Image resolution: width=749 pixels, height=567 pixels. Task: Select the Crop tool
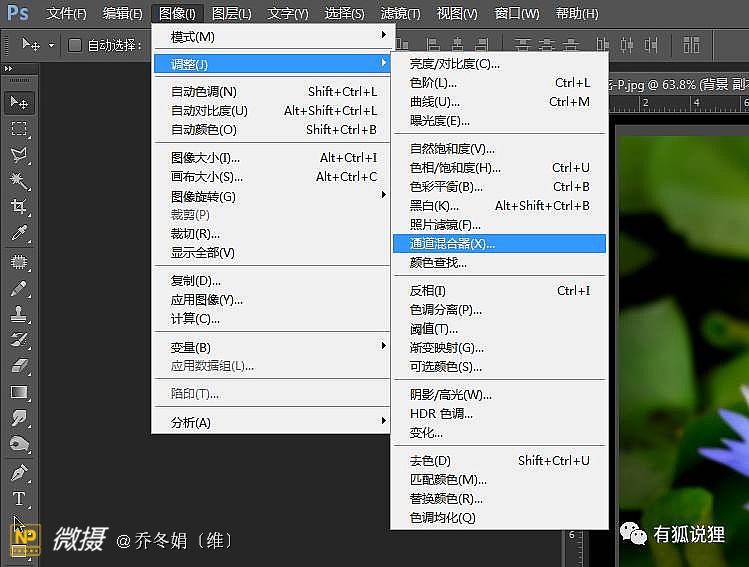(x=19, y=207)
